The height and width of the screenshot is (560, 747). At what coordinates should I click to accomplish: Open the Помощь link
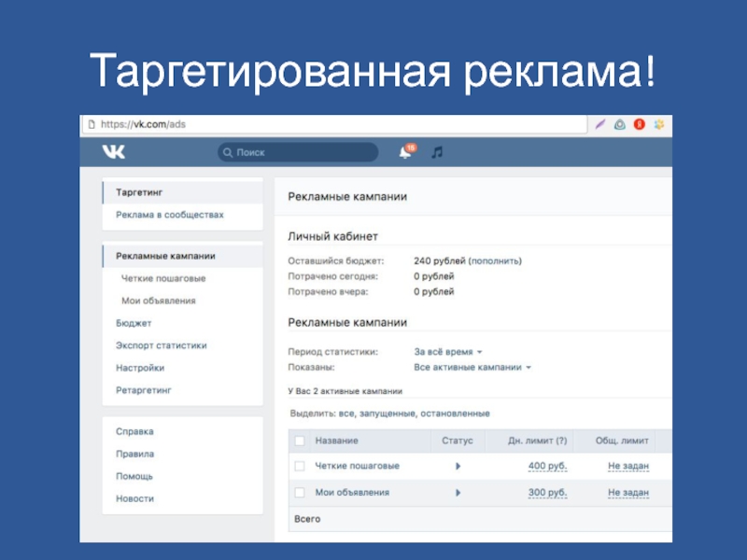(x=134, y=476)
